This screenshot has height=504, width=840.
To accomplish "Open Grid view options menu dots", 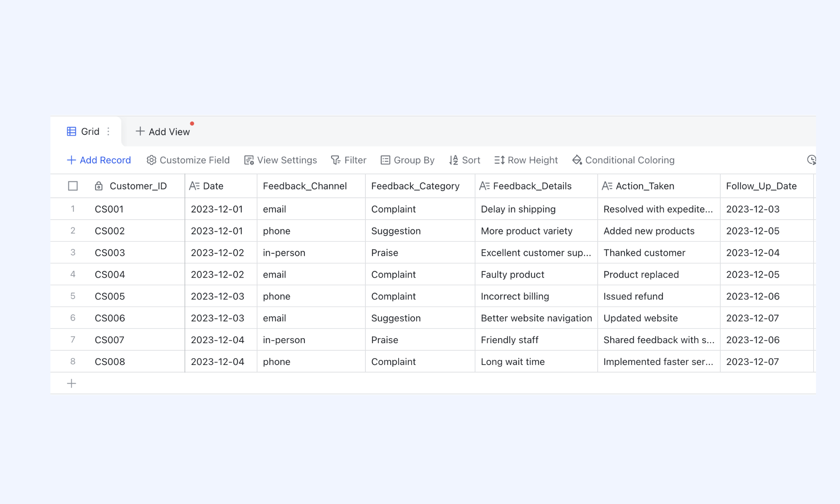I will [x=108, y=131].
